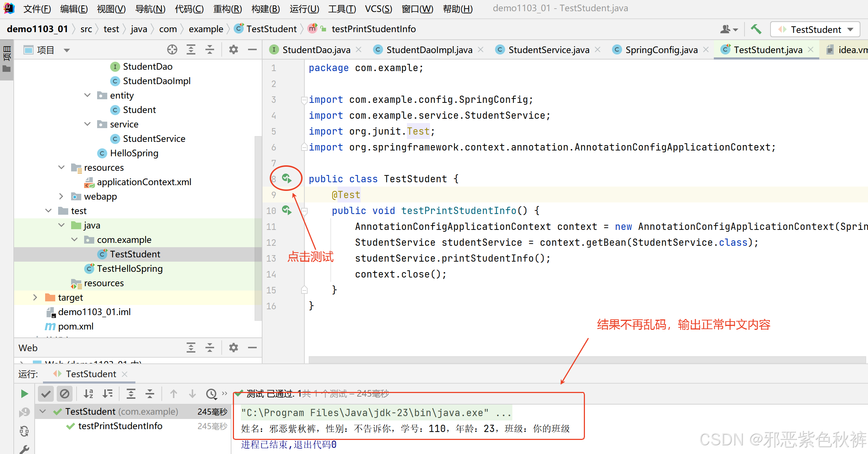The image size is (868, 454).
Task: Collapse the entity package node
Action: [87, 95]
